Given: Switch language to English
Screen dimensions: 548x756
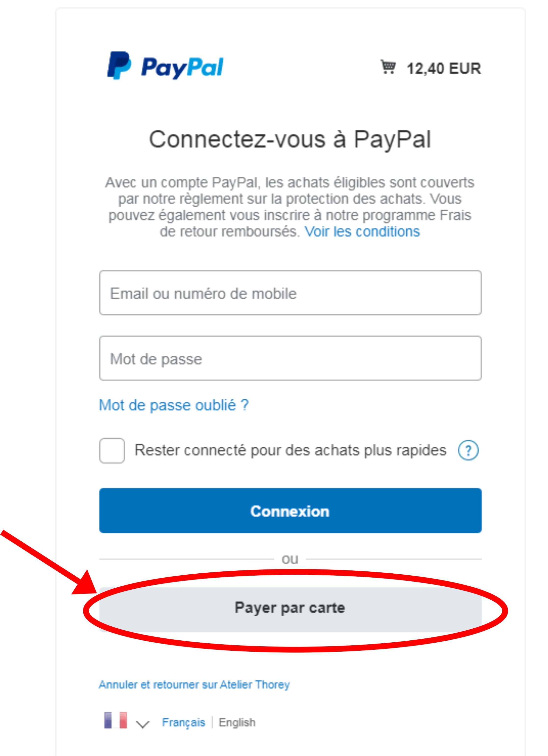Looking at the screenshot, I should (x=237, y=722).
